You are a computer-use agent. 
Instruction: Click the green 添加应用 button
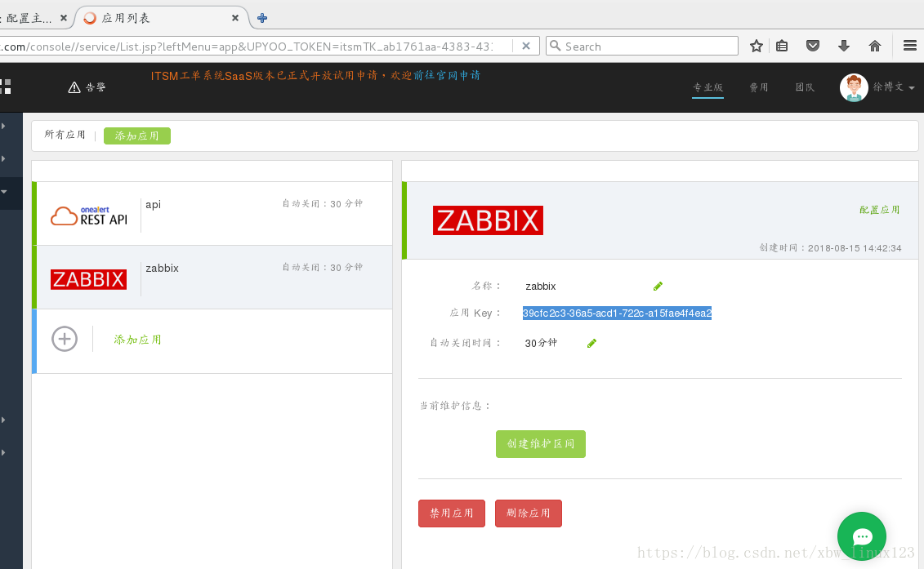tap(137, 136)
